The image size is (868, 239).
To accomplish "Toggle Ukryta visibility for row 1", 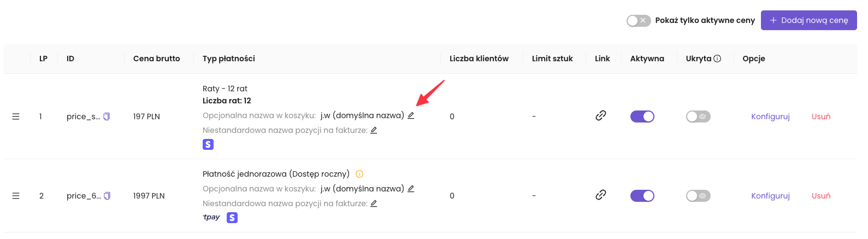I will pyautogui.click(x=698, y=116).
